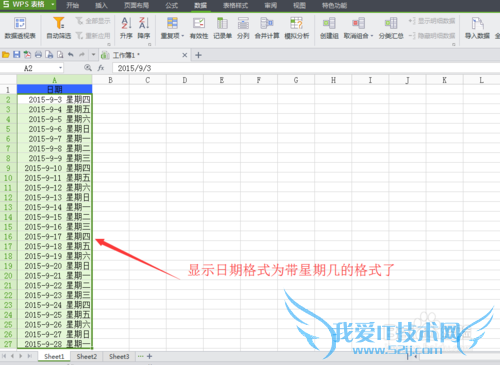Add a new document tab with plus
500x365 pixels.
click(x=198, y=55)
